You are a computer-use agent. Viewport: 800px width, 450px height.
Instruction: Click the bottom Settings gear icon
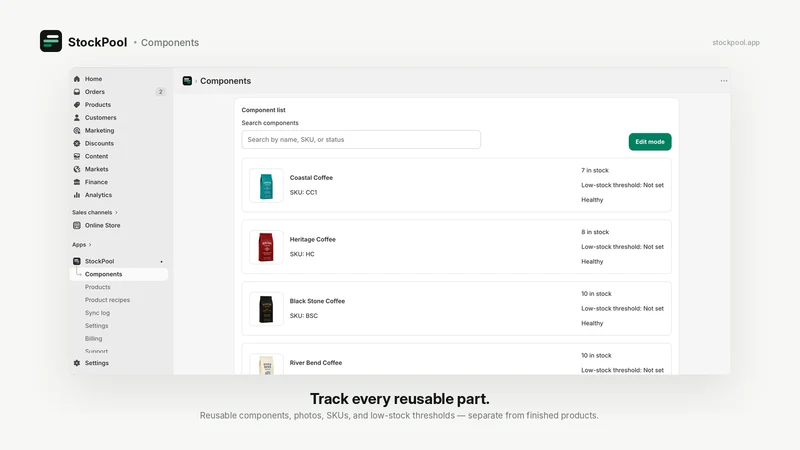point(77,363)
